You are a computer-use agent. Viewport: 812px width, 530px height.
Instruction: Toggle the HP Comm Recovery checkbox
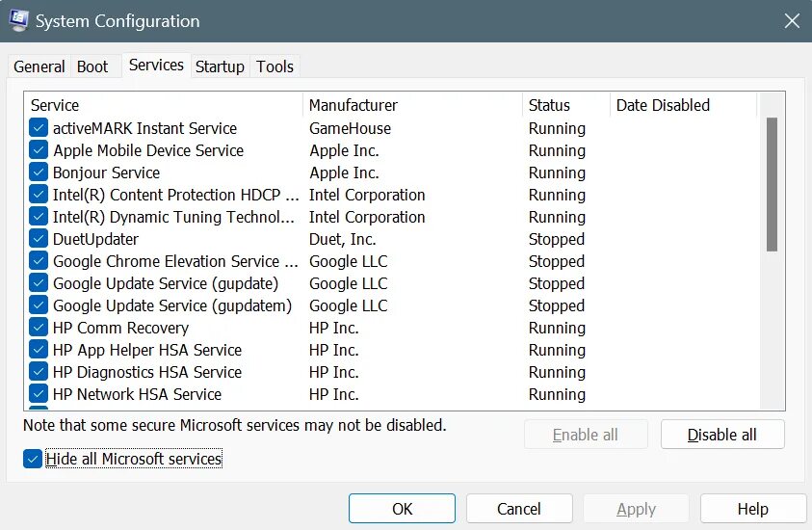click(39, 328)
